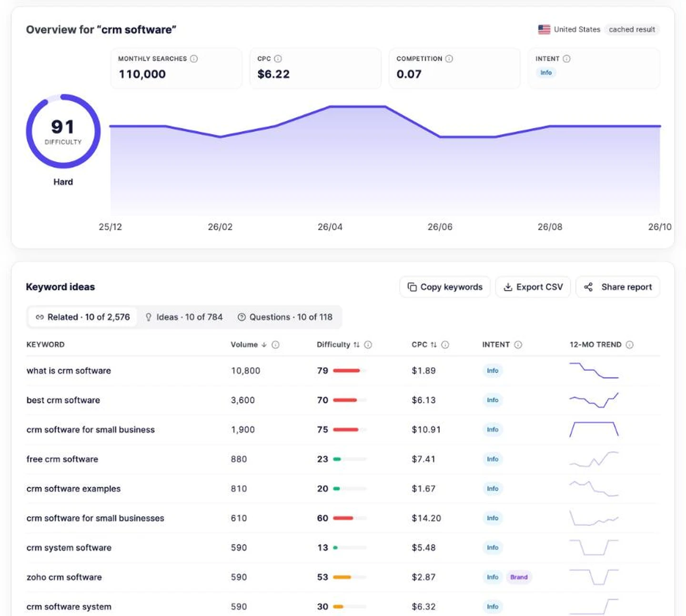Click the Monthly Searches info icon

194,59
